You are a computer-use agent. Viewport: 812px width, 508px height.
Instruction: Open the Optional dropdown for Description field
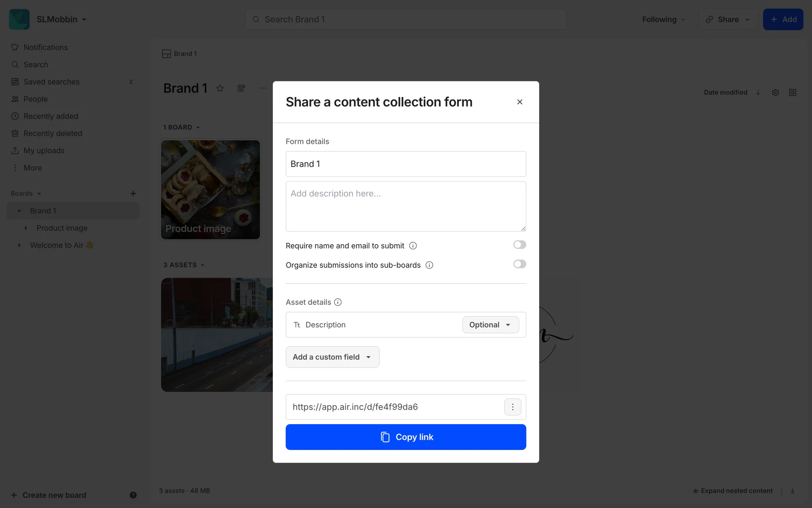[490, 325]
